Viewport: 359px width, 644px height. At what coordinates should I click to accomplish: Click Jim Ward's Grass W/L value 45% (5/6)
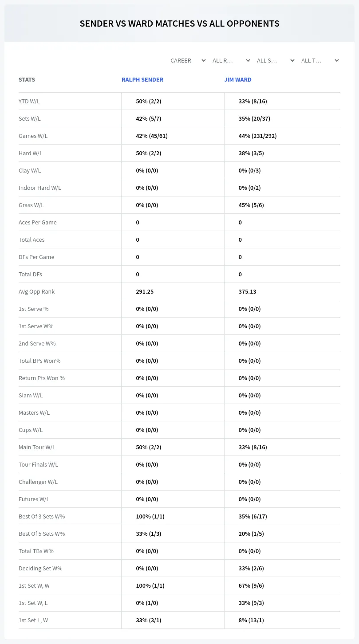(251, 205)
